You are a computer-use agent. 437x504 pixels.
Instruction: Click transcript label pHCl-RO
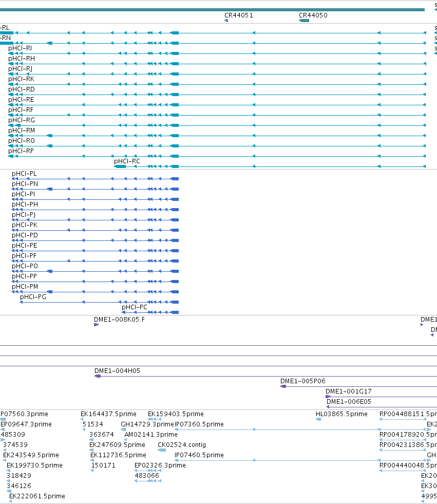[x=22, y=141]
